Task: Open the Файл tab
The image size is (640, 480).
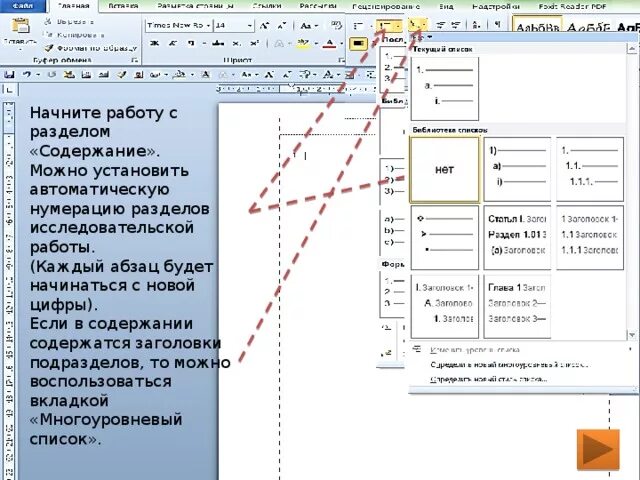Action: point(23,6)
